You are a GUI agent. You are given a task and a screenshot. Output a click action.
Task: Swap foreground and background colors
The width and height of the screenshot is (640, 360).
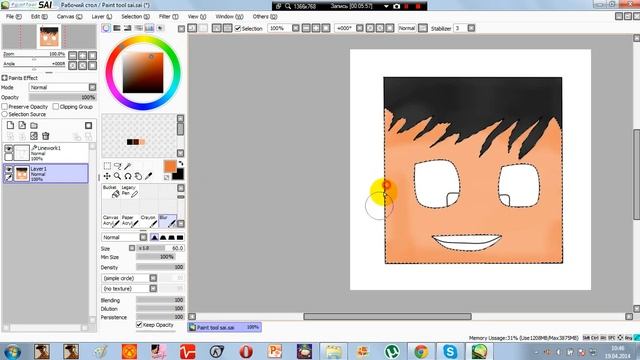pos(181,163)
